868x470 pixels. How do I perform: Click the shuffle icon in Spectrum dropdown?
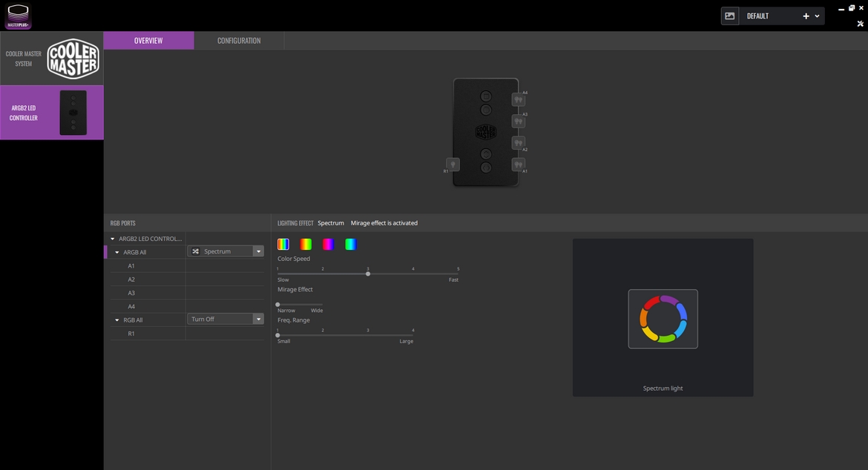coord(195,251)
